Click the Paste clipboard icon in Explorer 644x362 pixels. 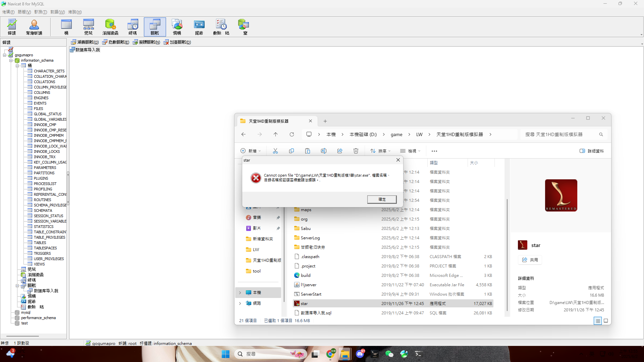point(308,151)
